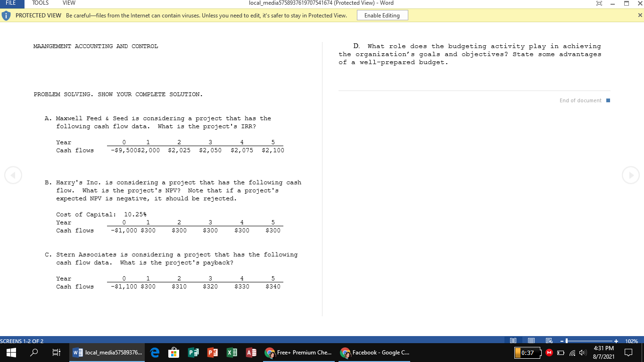Click the 0:37 battery time indicator
The image size is (644, 362).
click(527, 353)
